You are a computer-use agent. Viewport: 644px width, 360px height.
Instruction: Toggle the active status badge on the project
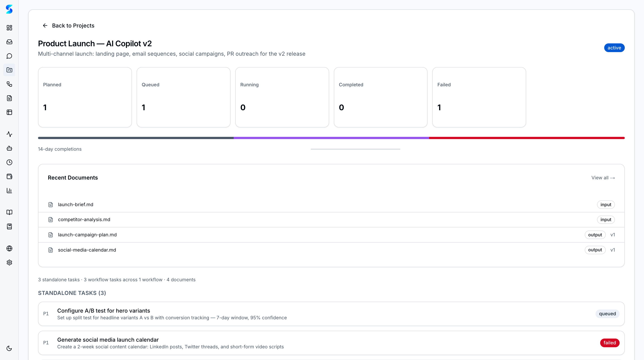coord(614,47)
